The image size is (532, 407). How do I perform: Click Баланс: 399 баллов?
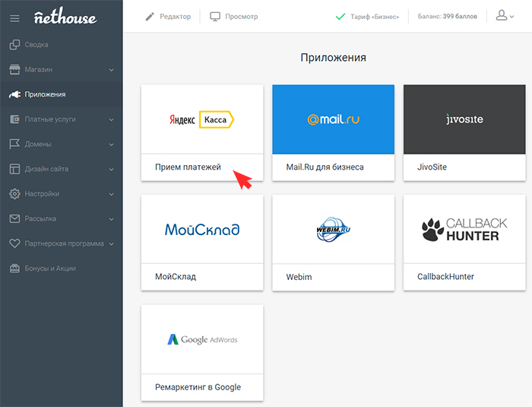point(447,16)
